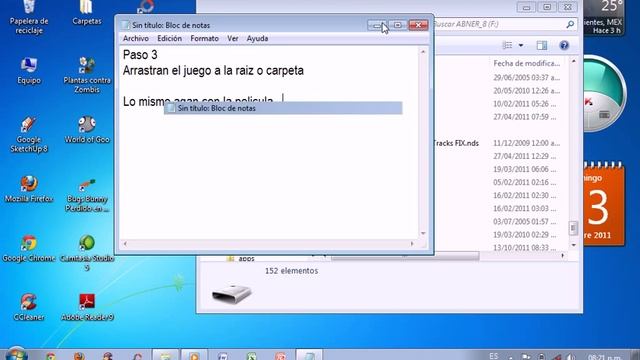Click Notepad vertical scrollbar down arrow
The image size is (640, 360).
423,233
